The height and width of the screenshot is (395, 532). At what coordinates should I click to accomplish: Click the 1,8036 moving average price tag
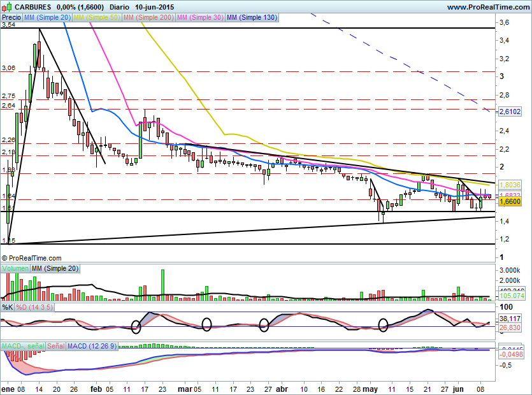(x=510, y=184)
